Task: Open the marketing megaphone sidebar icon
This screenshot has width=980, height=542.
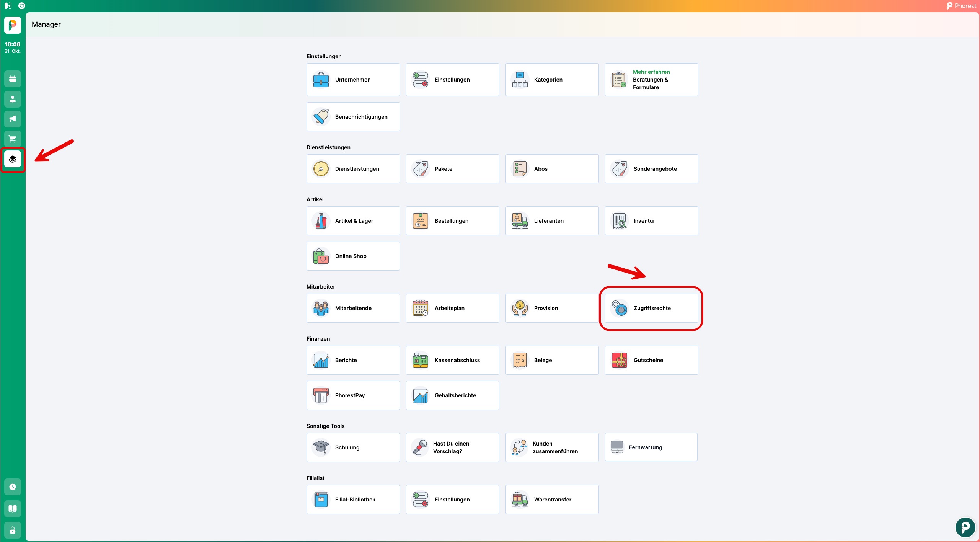Action: point(13,119)
